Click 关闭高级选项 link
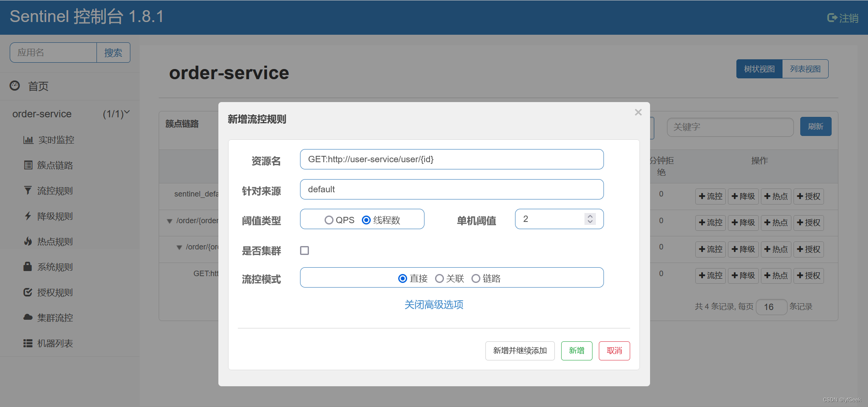Screen dimensions: 868x407 (x=434, y=305)
